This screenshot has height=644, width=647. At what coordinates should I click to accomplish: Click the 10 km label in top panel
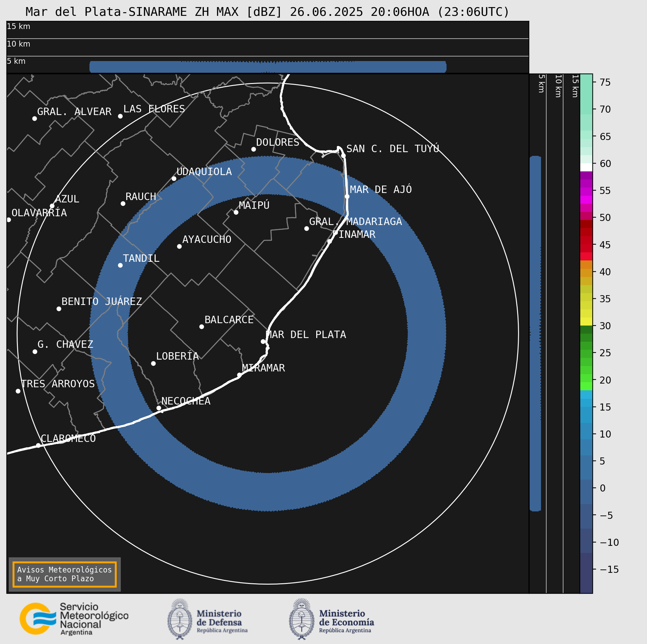(x=19, y=44)
